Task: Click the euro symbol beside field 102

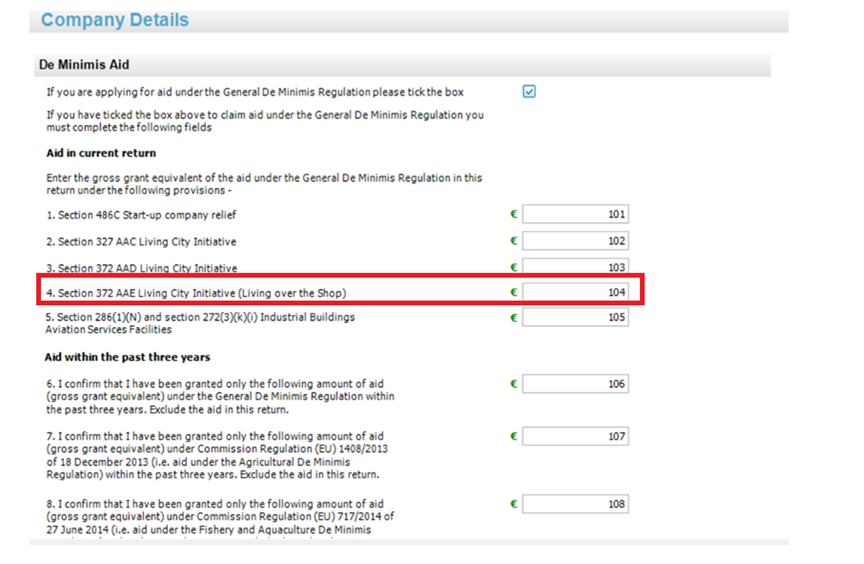Action: [x=514, y=241]
